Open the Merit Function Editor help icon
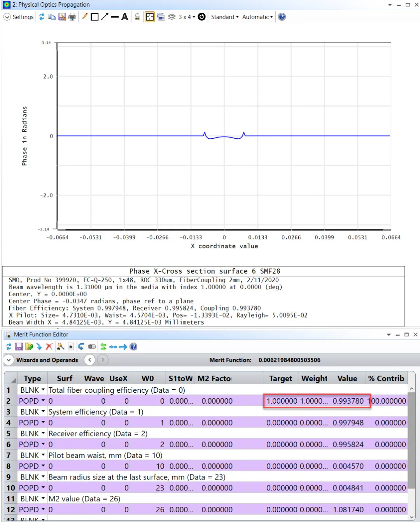Screen dimensions: 420x522 (133, 346)
